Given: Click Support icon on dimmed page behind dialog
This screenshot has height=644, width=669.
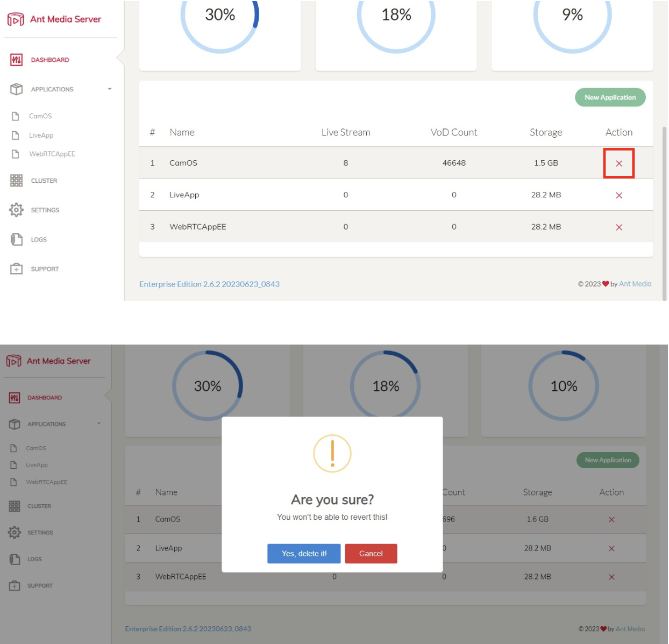Looking at the screenshot, I should click(x=15, y=586).
